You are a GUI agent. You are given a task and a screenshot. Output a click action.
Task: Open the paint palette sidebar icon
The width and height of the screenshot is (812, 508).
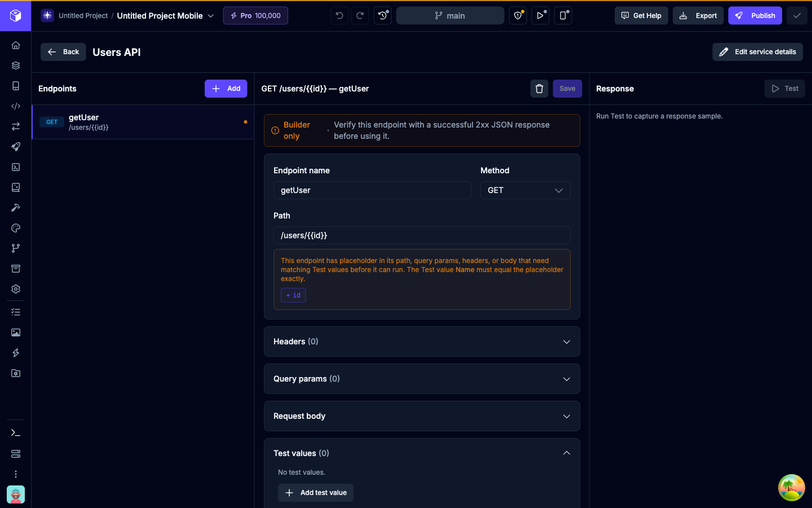coord(16,228)
